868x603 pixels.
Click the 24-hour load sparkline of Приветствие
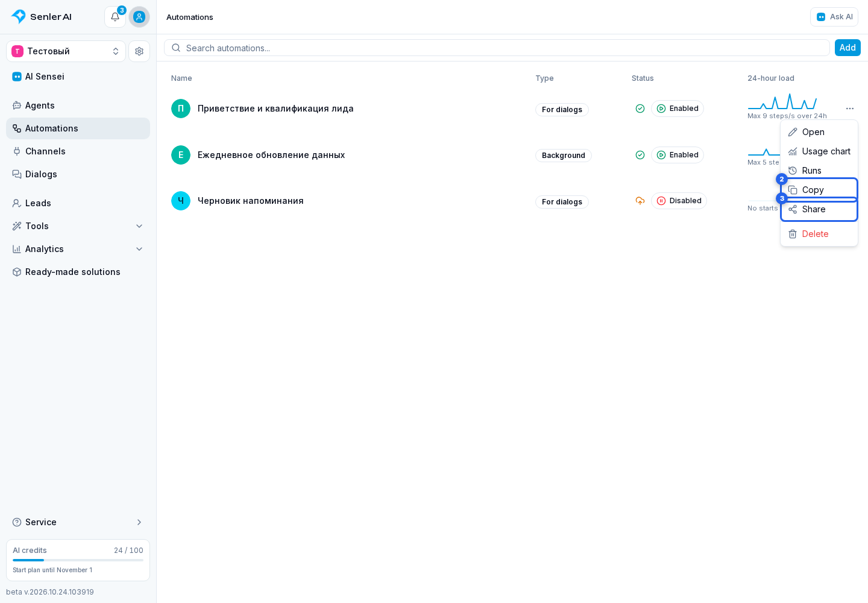tap(782, 101)
